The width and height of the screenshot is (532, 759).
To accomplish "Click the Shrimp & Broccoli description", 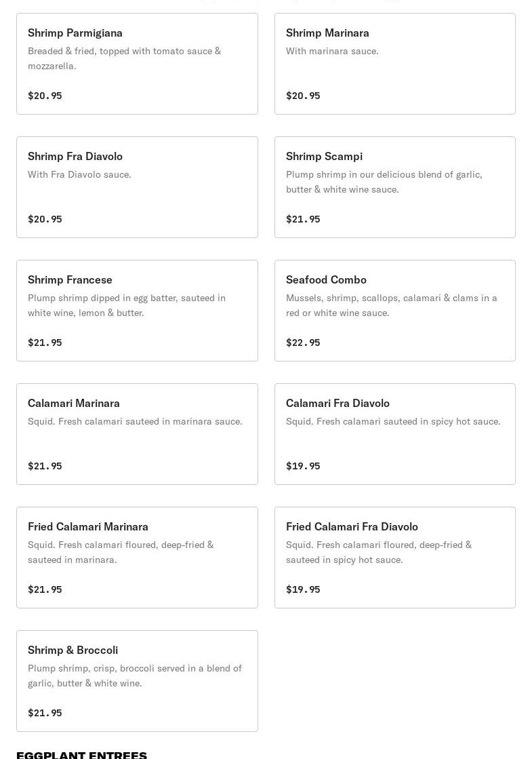I will (134, 676).
